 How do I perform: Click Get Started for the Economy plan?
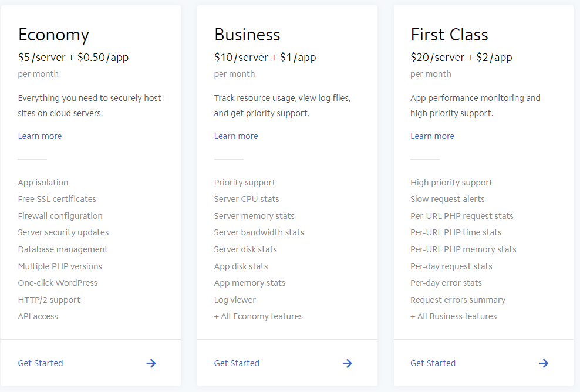(x=41, y=363)
